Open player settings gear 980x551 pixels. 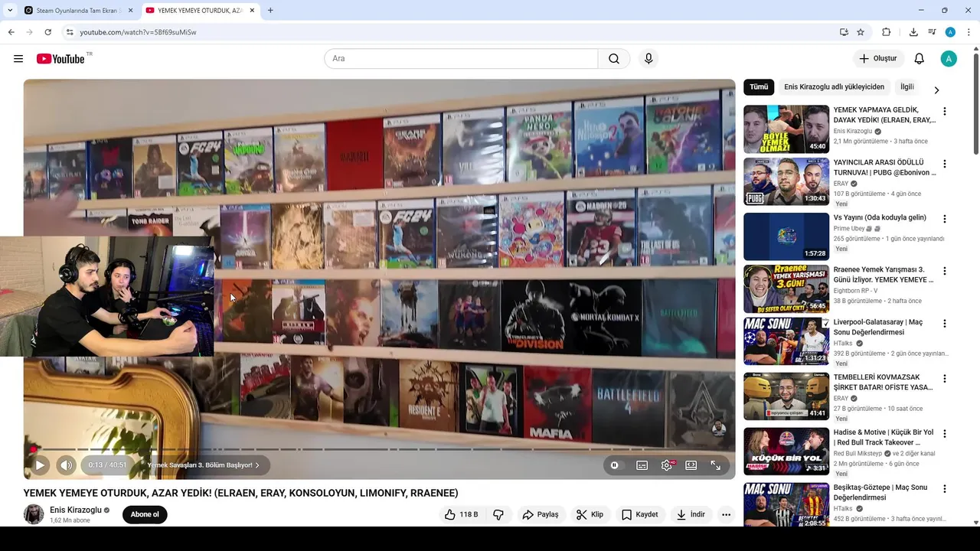click(x=667, y=465)
